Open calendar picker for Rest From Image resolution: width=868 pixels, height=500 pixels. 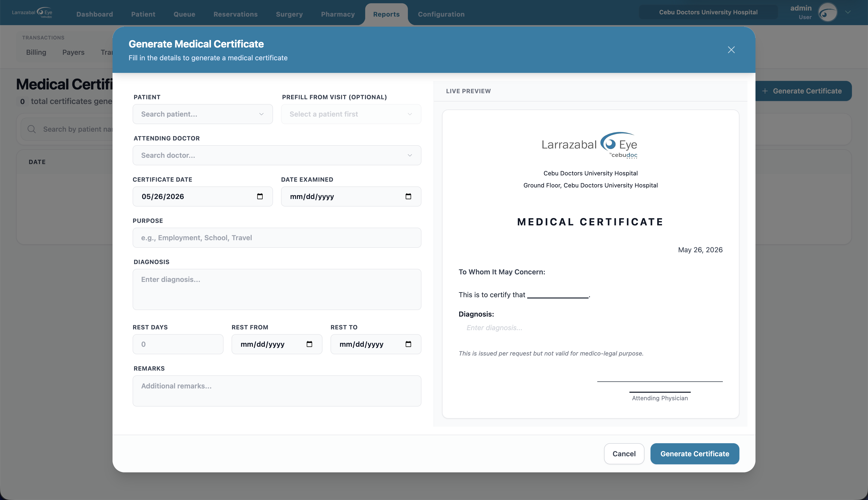pos(309,344)
